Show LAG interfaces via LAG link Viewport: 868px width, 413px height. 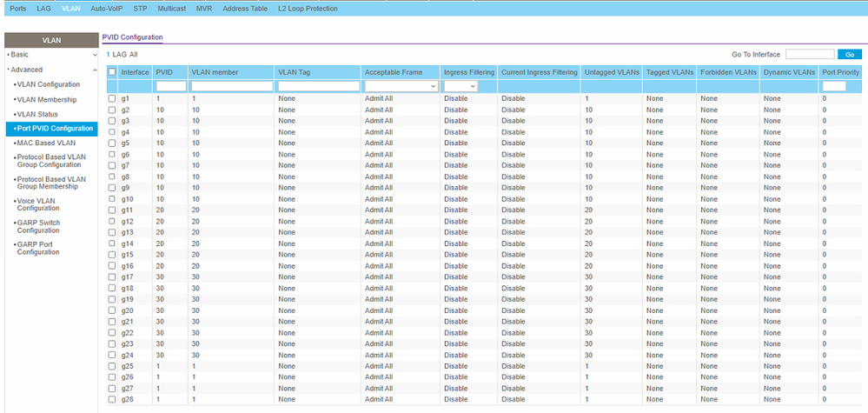[x=120, y=55]
